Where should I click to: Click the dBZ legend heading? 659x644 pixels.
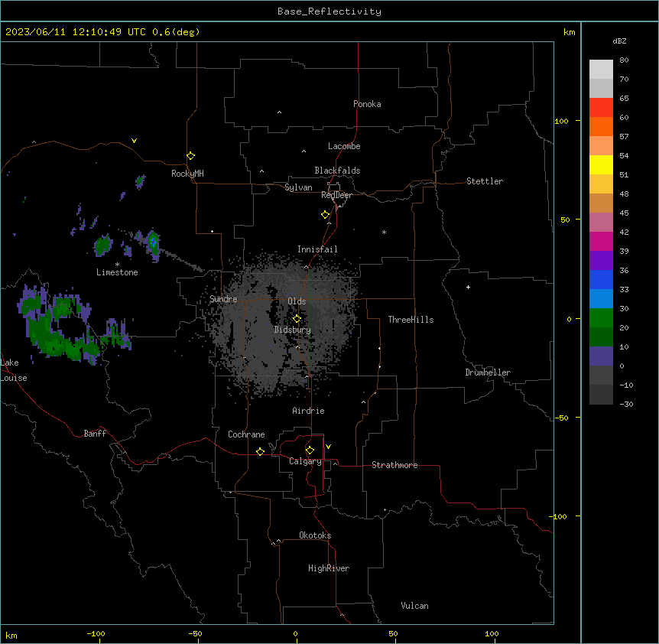[619, 41]
